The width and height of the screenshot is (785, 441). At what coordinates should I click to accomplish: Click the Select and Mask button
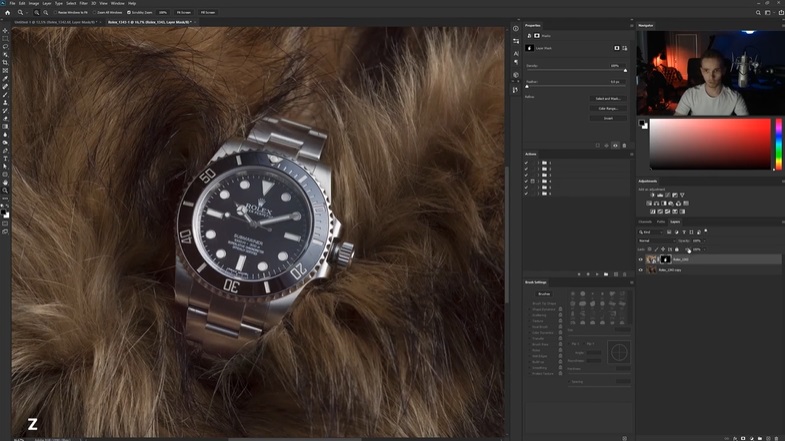(x=608, y=99)
